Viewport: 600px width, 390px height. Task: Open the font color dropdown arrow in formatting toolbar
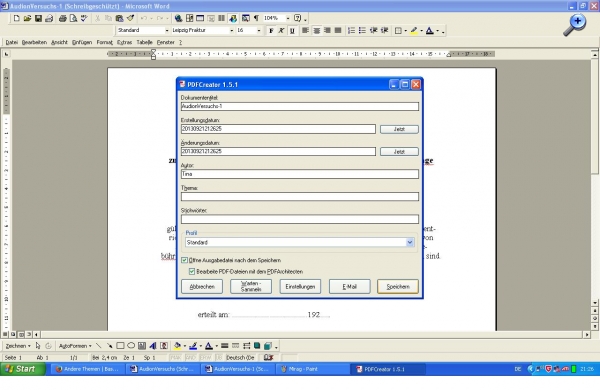point(437,31)
